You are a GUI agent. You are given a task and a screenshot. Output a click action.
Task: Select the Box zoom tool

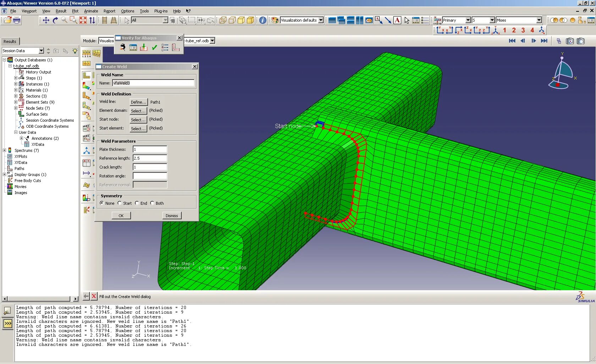point(73,20)
